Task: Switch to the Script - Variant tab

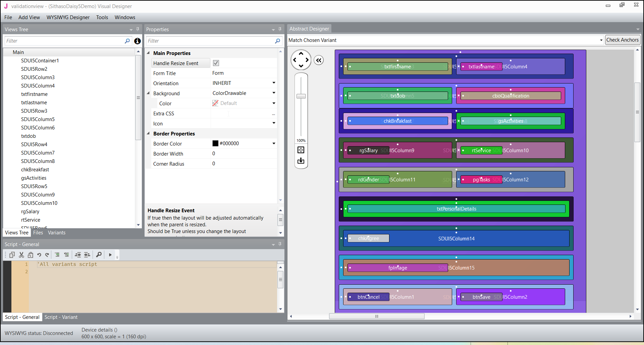Action: (61, 317)
